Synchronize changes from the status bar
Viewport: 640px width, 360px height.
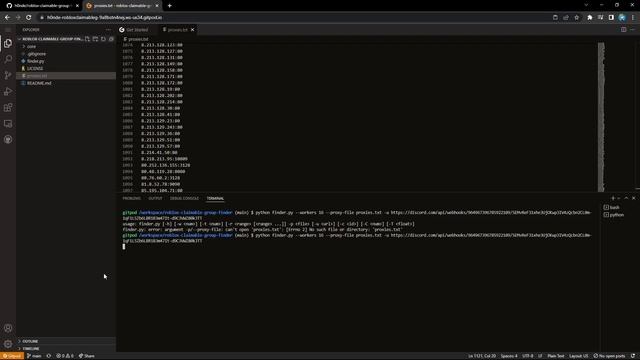(x=49, y=356)
